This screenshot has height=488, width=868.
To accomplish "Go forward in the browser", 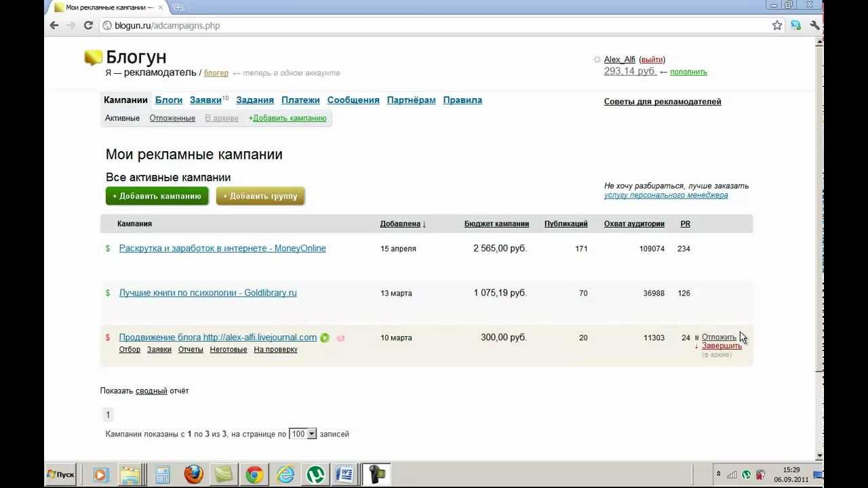I will tap(71, 25).
